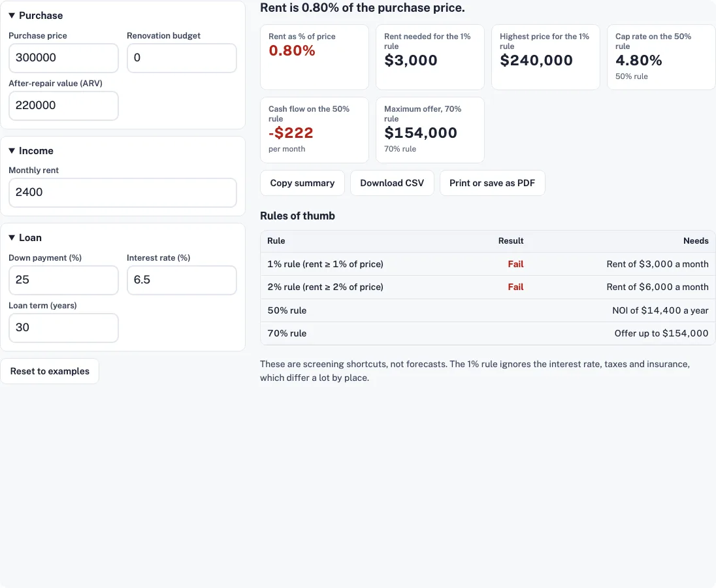Adjust the Interest rate (%) field
The height and width of the screenshot is (588, 716).
click(x=182, y=280)
